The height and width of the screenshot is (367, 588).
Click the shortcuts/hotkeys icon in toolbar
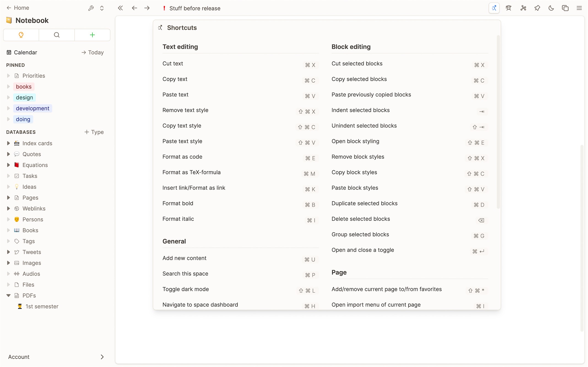click(494, 8)
